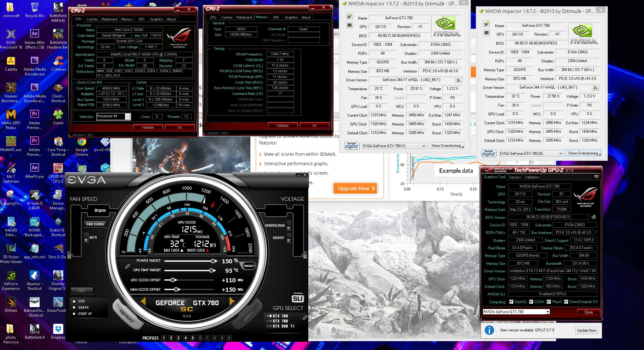Open SPD tab in left CPU-Z window
The height and width of the screenshot is (350, 644).
pos(141,19)
